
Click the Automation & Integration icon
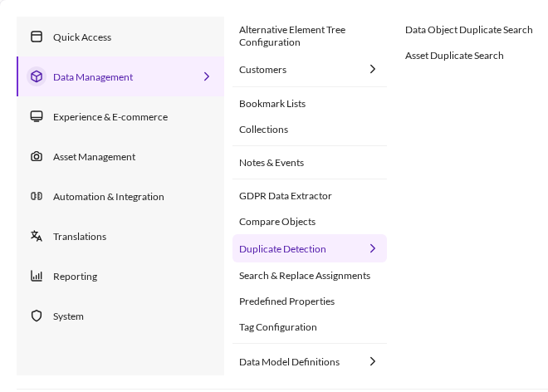click(37, 196)
